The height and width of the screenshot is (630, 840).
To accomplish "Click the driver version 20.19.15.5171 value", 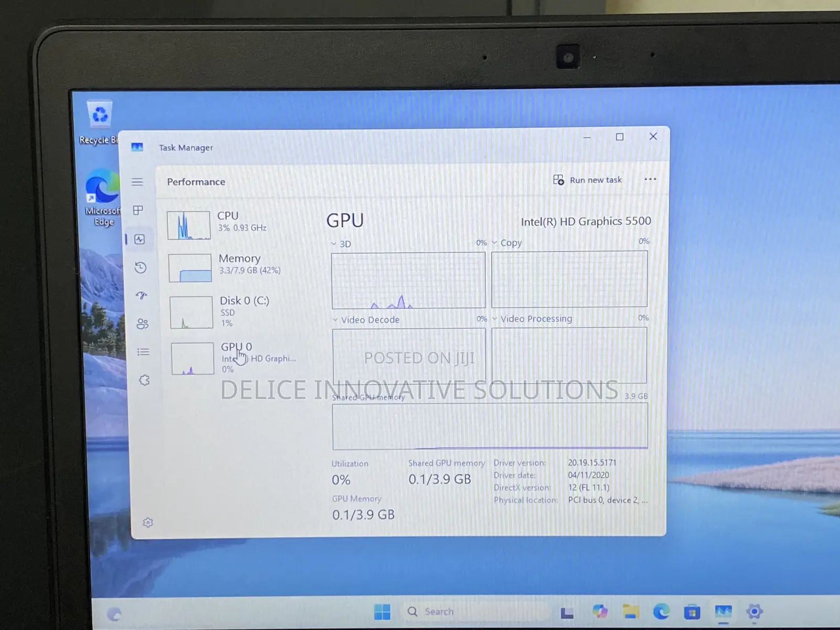I will point(592,463).
